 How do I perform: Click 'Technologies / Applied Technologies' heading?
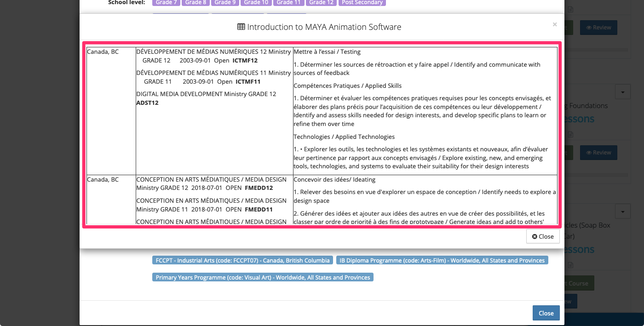(344, 137)
